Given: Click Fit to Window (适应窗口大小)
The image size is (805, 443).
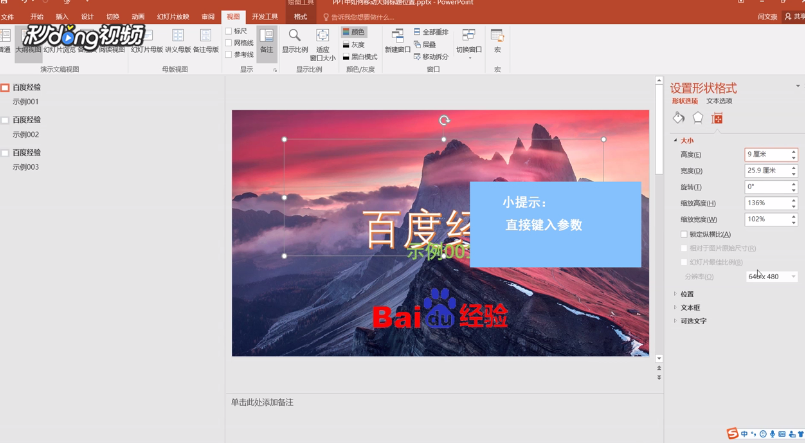Looking at the screenshot, I should pyautogui.click(x=322, y=45).
